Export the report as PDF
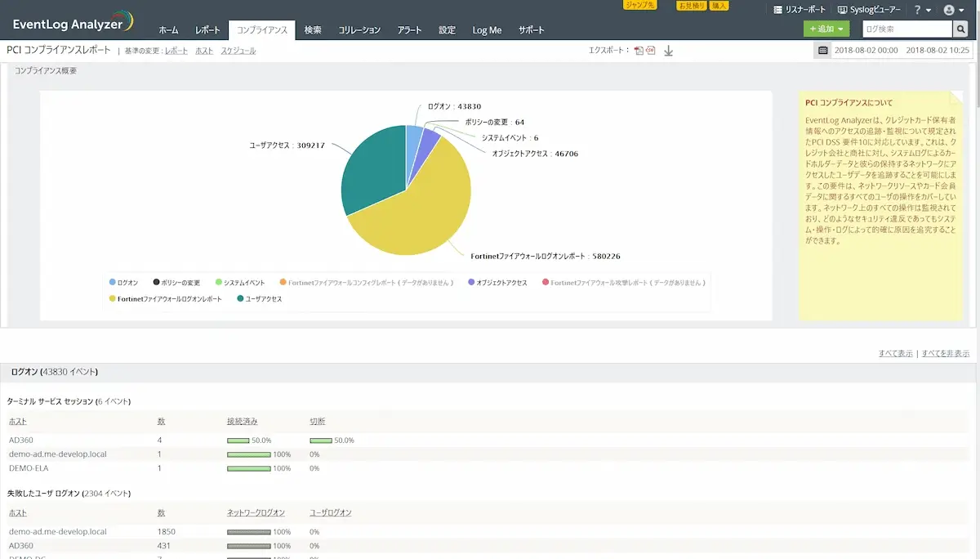Image resolution: width=980 pixels, height=559 pixels. pyautogui.click(x=639, y=51)
